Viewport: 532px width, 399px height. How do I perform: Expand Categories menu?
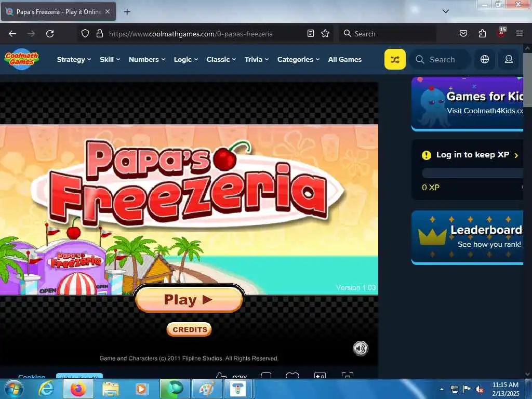coord(298,59)
